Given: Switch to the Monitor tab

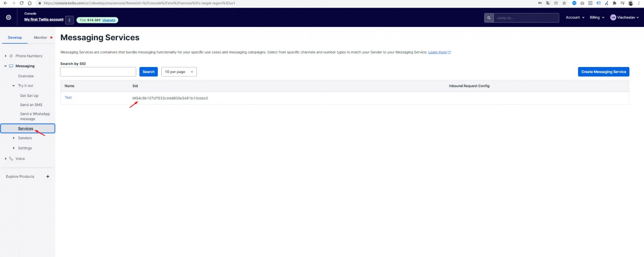Looking at the screenshot, I should pos(41,38).
